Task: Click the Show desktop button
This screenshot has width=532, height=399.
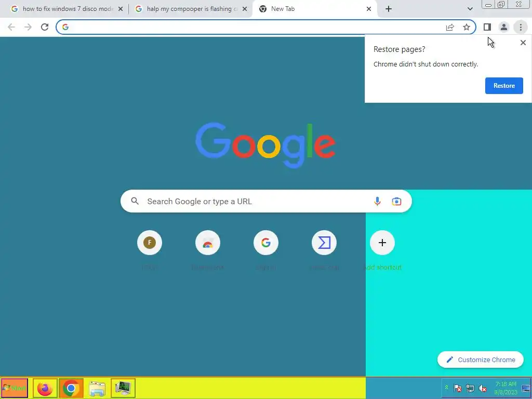Action: 526,388
